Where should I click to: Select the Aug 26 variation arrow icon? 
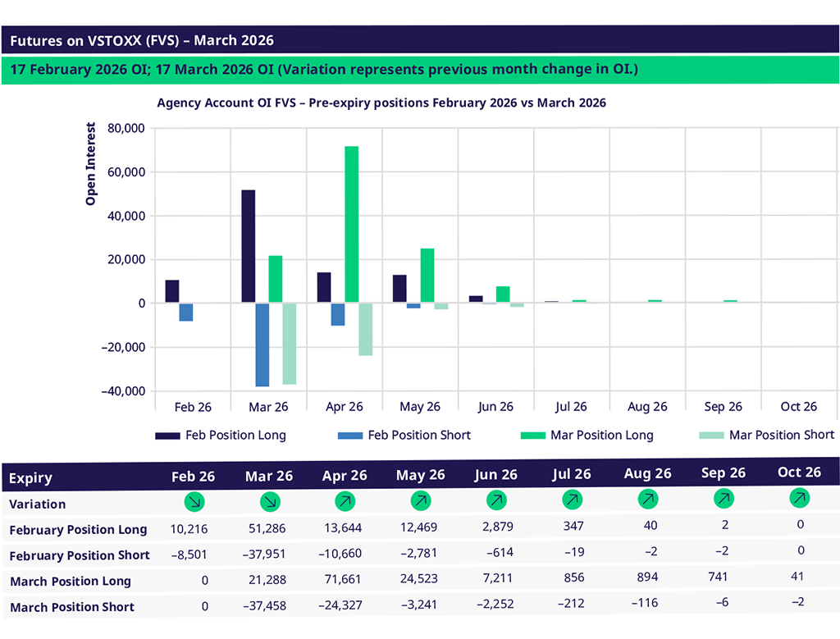647,498
